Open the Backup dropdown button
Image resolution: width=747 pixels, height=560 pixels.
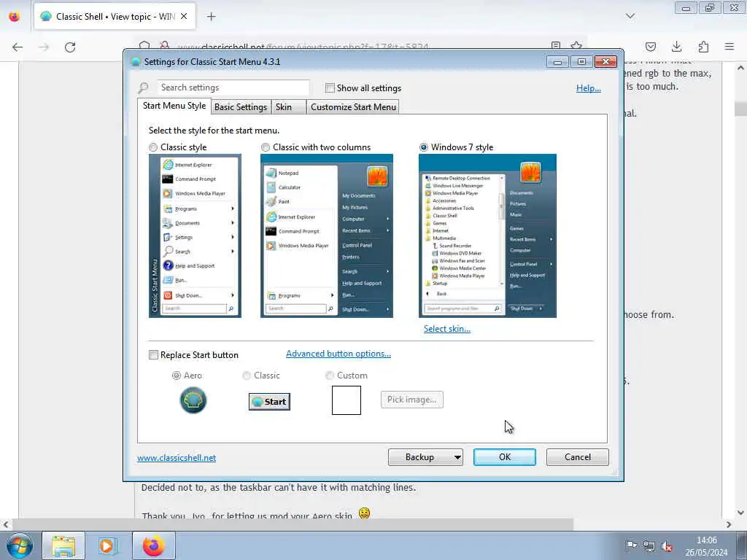[x=425, y=457]
